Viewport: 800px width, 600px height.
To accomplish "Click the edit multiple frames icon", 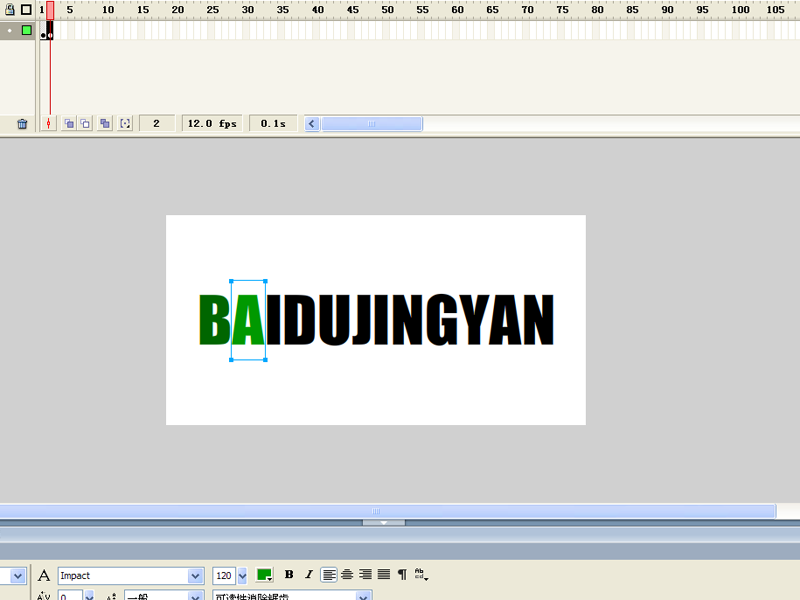I will 105,123.
